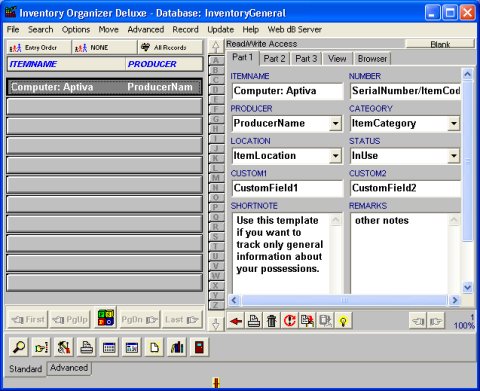Open the CATEGORY dropdown arrow

point(454,123)
